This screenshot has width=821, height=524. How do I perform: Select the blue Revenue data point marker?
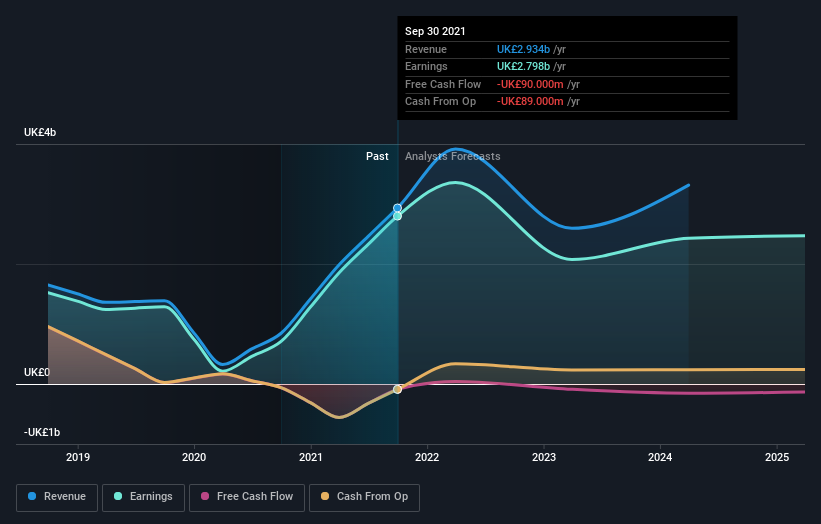[397, 208]
